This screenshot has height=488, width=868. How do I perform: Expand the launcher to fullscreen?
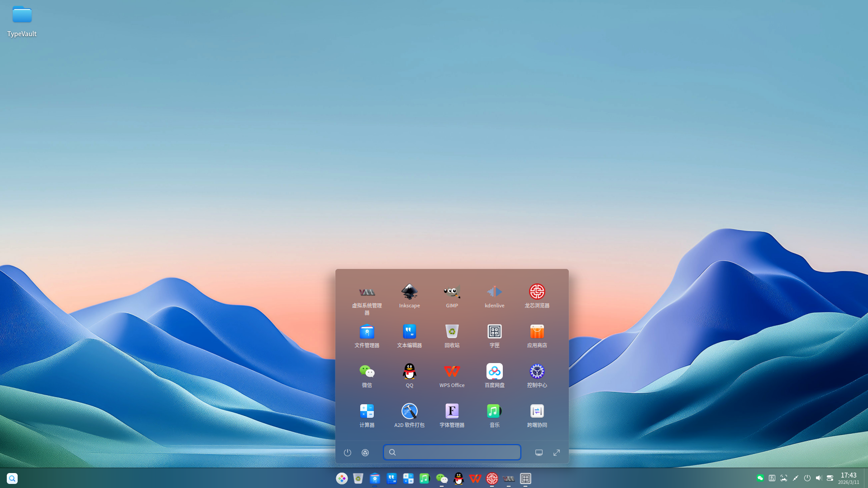click(x=556, y=452)
